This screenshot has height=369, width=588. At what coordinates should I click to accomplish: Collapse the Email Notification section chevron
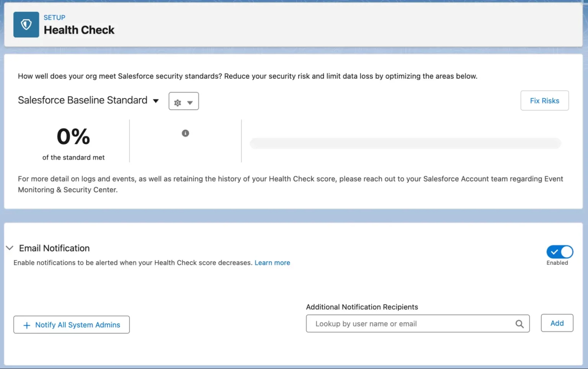coord(10,248)
